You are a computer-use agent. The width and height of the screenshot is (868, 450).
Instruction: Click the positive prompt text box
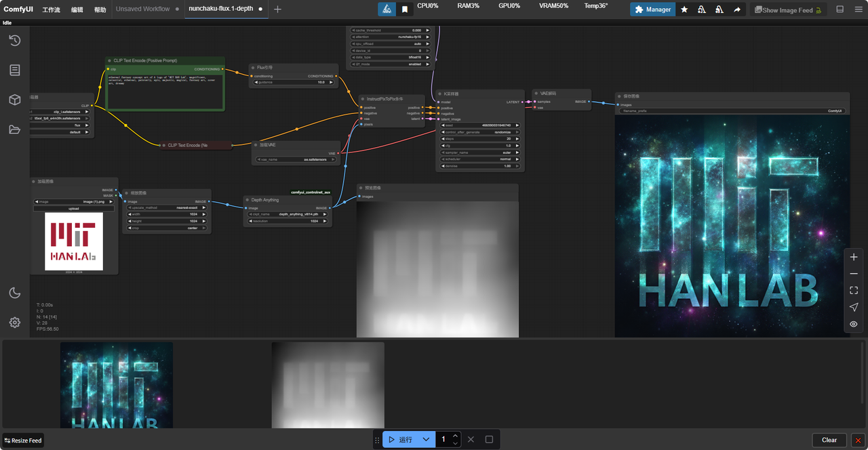pos(165,90)
